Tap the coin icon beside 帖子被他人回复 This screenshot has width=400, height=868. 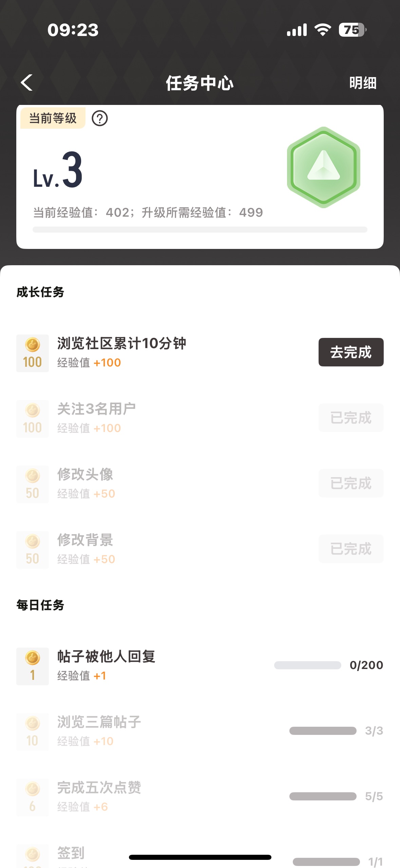click(33, 666)
